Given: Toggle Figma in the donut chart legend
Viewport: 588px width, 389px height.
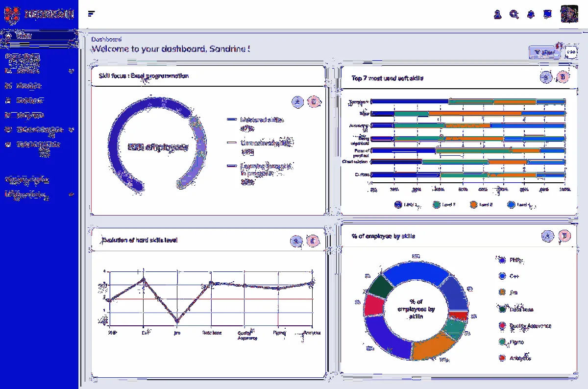Looking at the screenshot, I should pyautogui.click(x=511, y=342).
